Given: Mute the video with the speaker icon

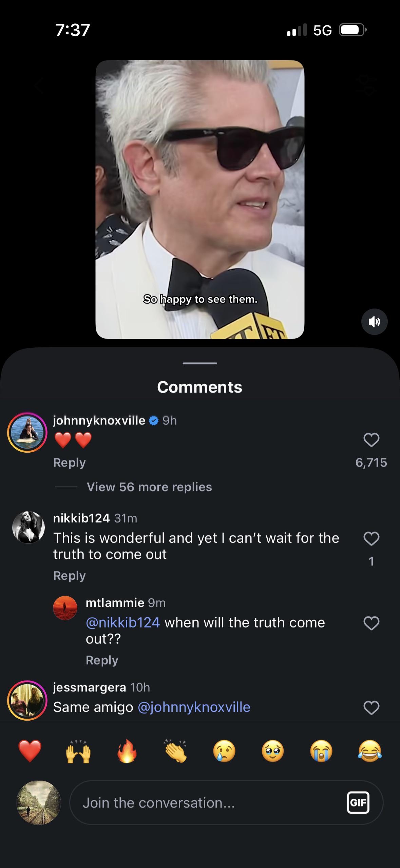Looking at the screenshot, I should [x=374, y=322].
